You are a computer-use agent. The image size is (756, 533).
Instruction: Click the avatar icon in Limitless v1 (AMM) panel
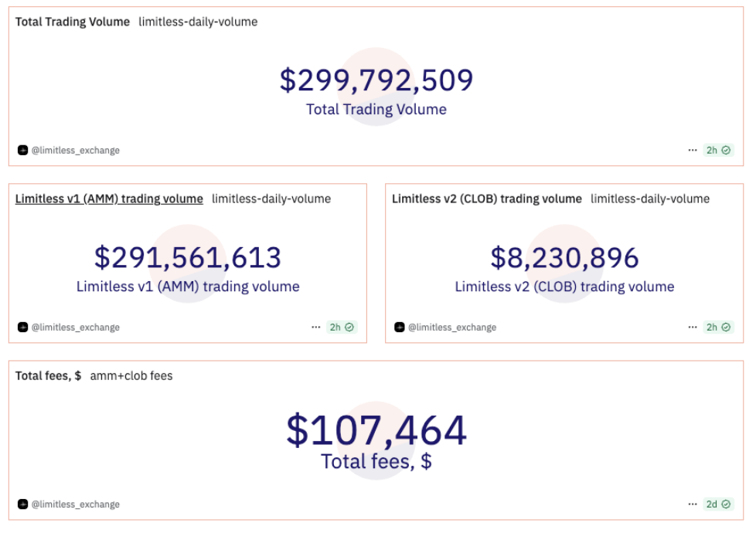point(22,328)
